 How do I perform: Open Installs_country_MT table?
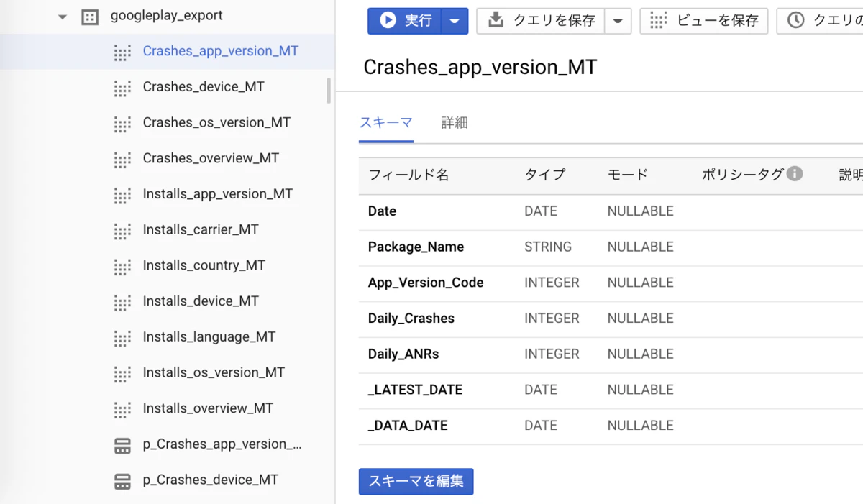[204, 265]
